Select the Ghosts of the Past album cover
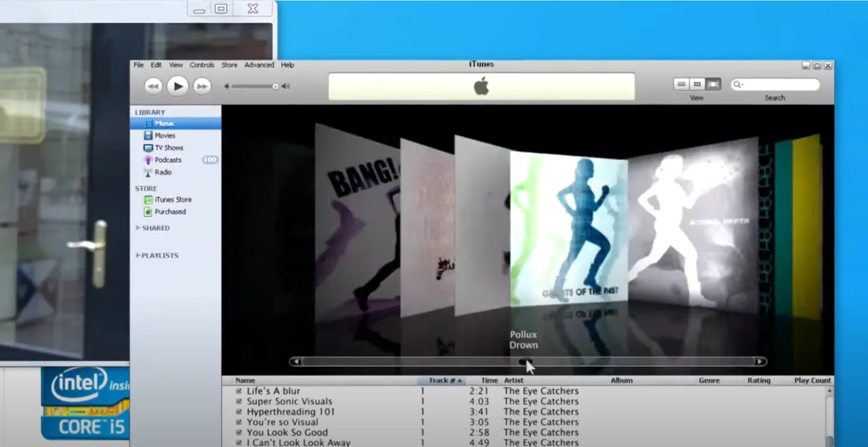868x447 pixels. (x=569, y=229)
